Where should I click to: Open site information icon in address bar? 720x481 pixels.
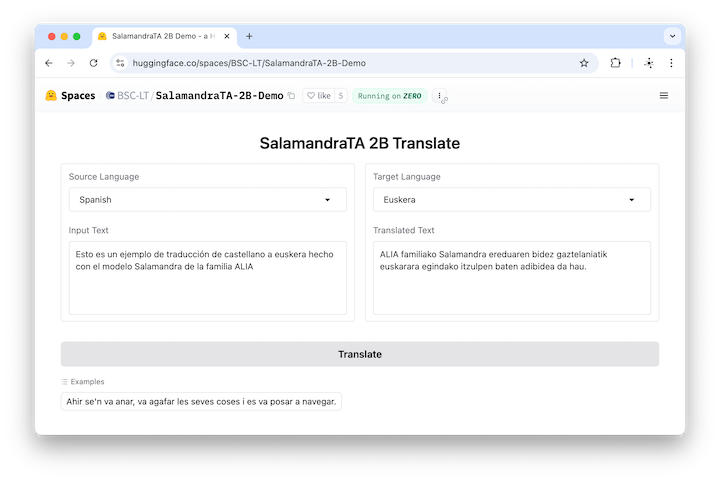coord(120,63)
